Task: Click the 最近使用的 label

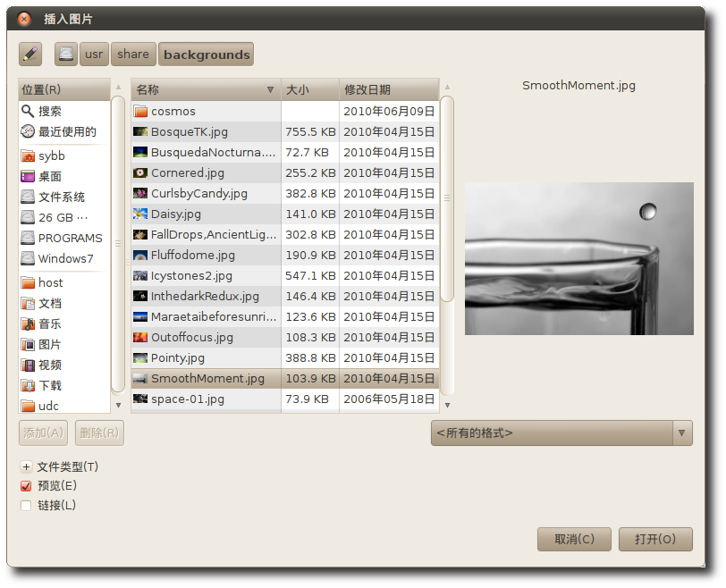Action: coord(68,132)
